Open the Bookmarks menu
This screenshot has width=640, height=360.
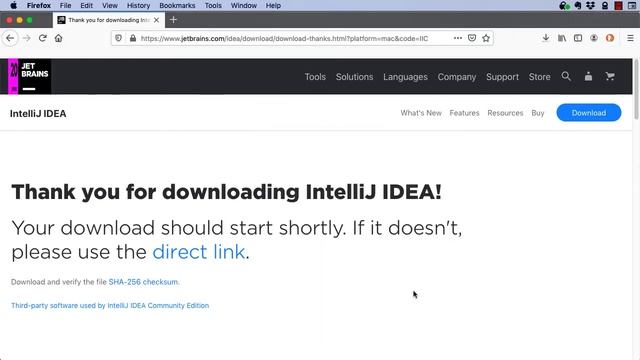point(177,5)
